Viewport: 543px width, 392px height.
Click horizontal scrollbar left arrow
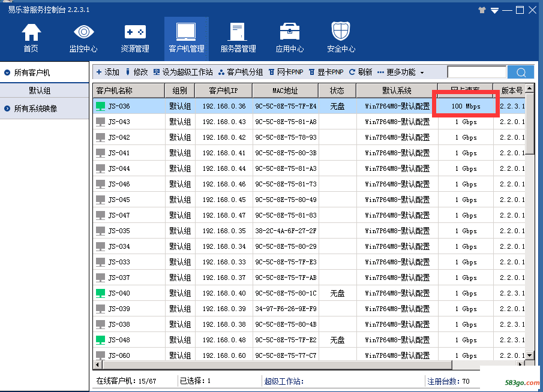pyautogui.click(x=98, y=364)
